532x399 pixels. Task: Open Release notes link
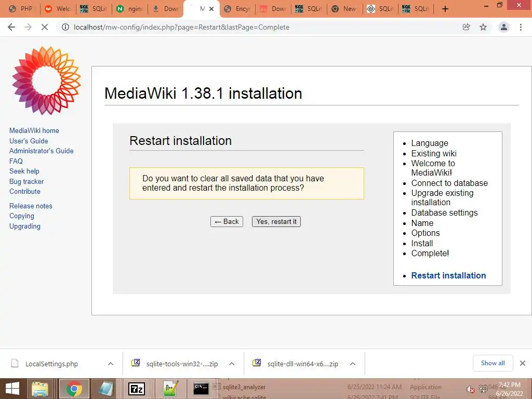pos(31,206)
